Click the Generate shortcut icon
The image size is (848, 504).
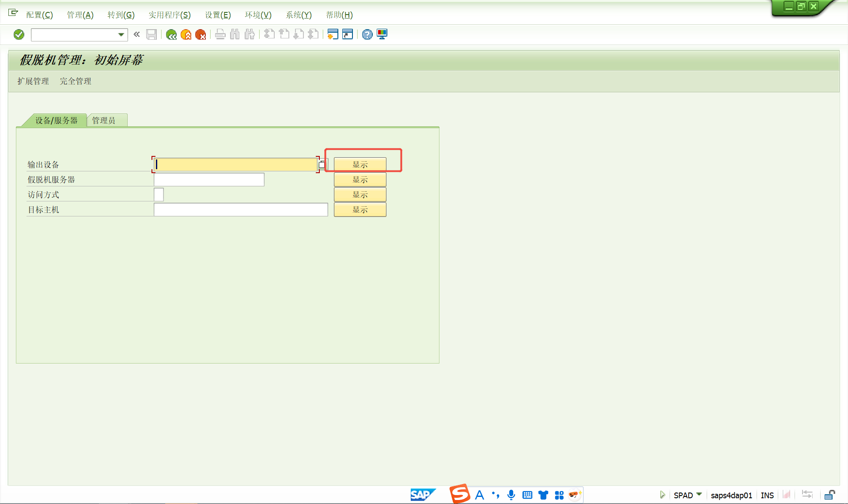coord(348,34)
